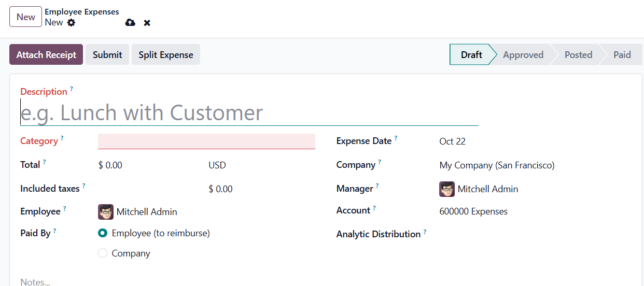Select Employee (to reimburse) radio option
The height and width of the screenshot is (286, 644).
coord(103,233)
